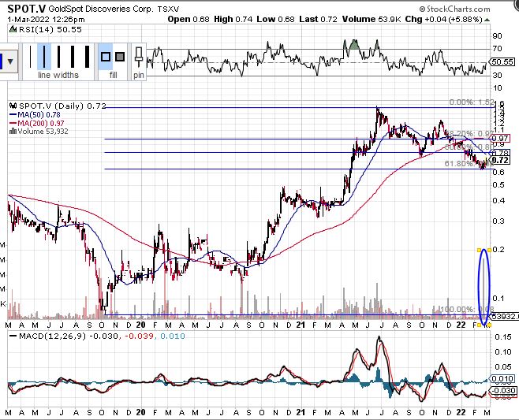Select the thickest line width
The image size is (519, 420).
click(87, 57)
